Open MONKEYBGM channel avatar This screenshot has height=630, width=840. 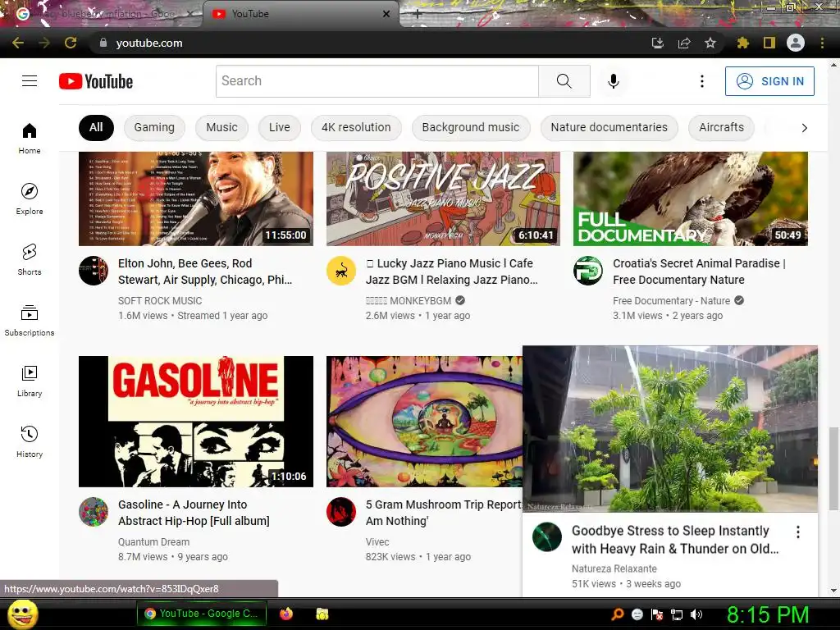tap(341, 271)
